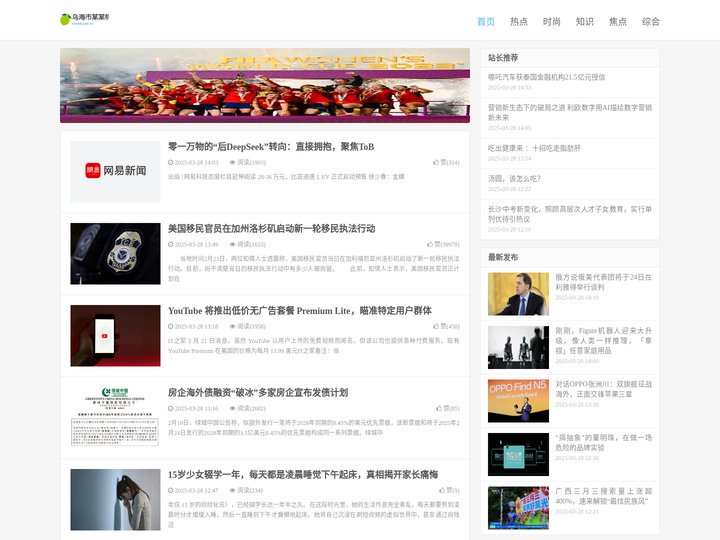Click the 最新发布 section heading
Screen dimensions: 720x540
coord(503,257)
